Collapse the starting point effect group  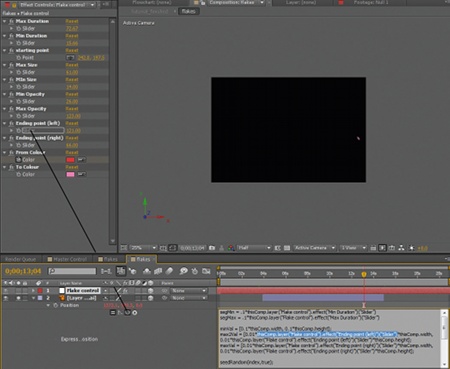tap(4, 50)
